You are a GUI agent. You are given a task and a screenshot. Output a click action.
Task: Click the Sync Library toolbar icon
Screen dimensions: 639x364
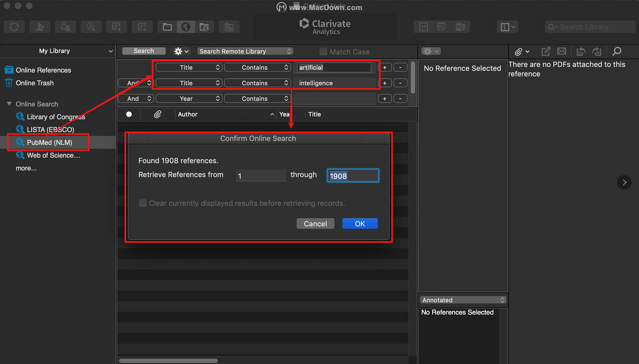tap(14, 27)
